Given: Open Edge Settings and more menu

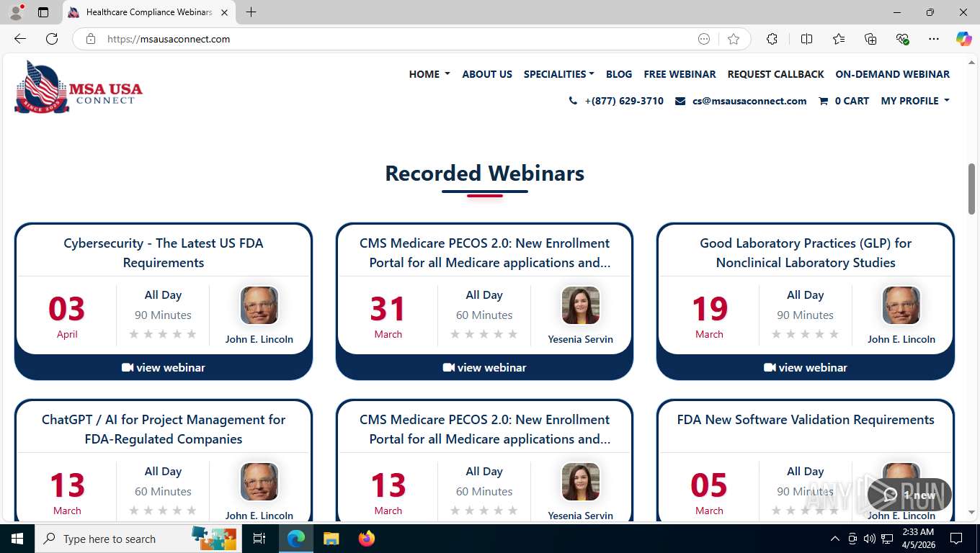Looking at the screenshot, I should [934, 39].
